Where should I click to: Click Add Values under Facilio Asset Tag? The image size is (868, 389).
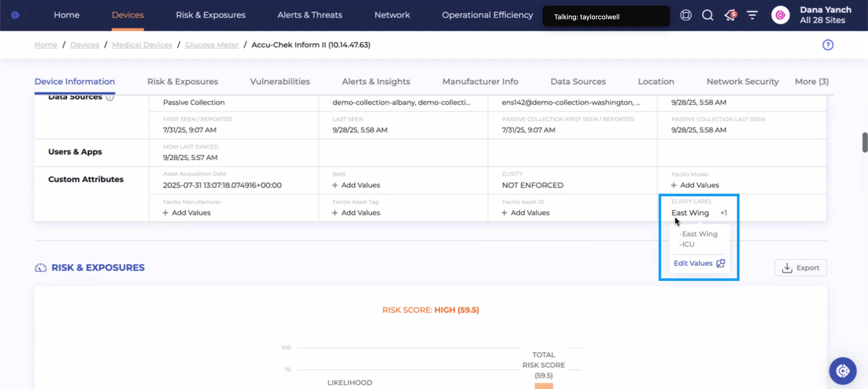361,213
